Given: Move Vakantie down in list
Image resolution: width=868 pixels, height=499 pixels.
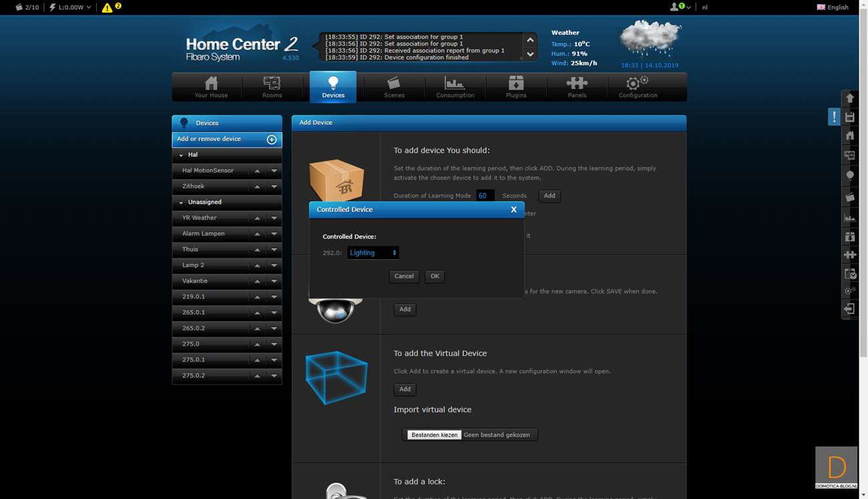Looking at the screenshot, I should (x=274, y=281).
